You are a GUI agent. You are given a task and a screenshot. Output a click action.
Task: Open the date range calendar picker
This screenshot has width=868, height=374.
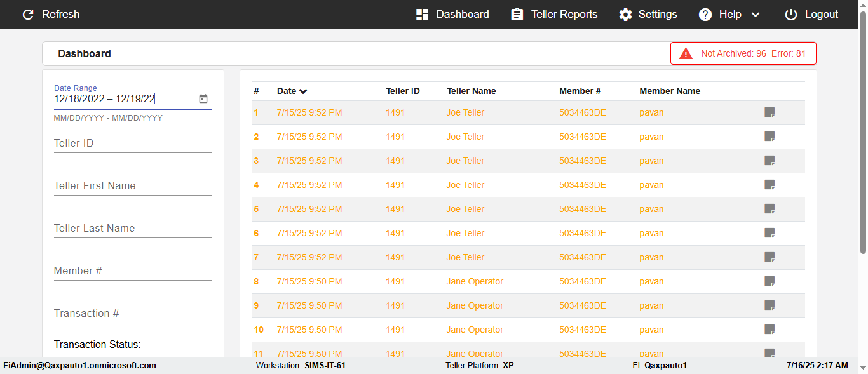point(203,99)
